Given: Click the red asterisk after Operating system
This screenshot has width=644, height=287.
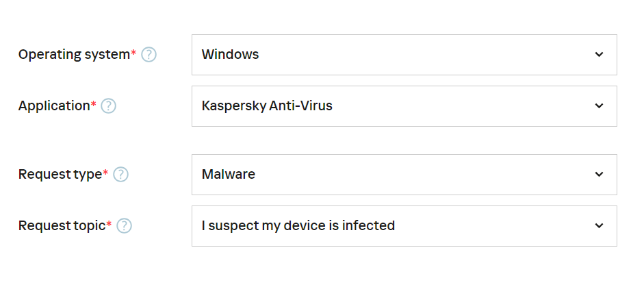Looking at the screenshot, I should [133, 53].
